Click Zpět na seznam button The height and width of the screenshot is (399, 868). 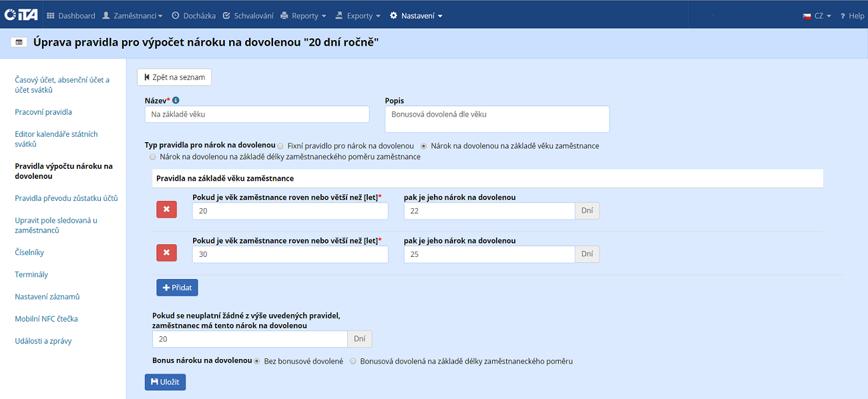pos(174,77)
